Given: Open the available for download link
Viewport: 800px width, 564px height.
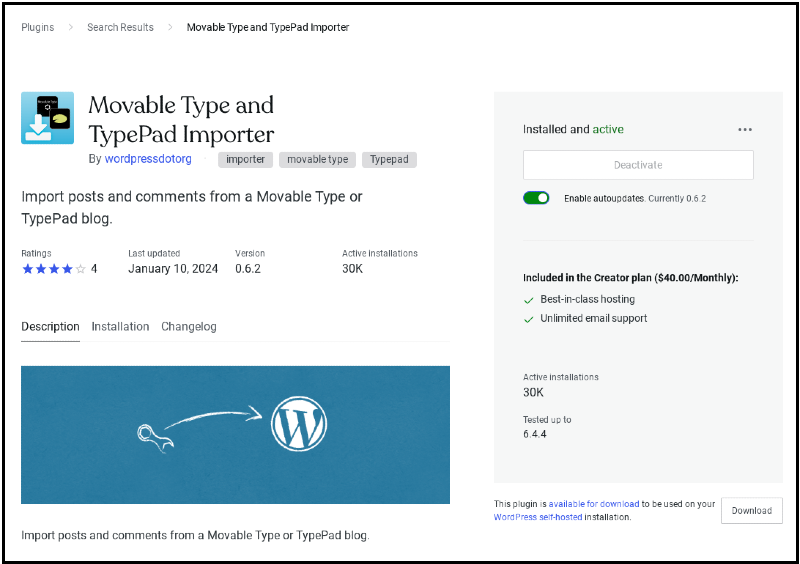Looking at the screenshot, I should pyautogui.click(x=594, y=504).
